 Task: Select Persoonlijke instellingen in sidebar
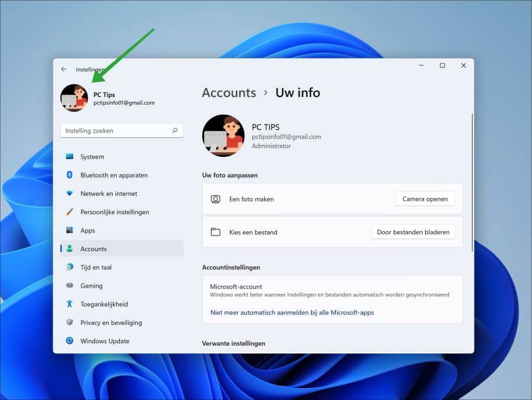(x=122, y=212)
